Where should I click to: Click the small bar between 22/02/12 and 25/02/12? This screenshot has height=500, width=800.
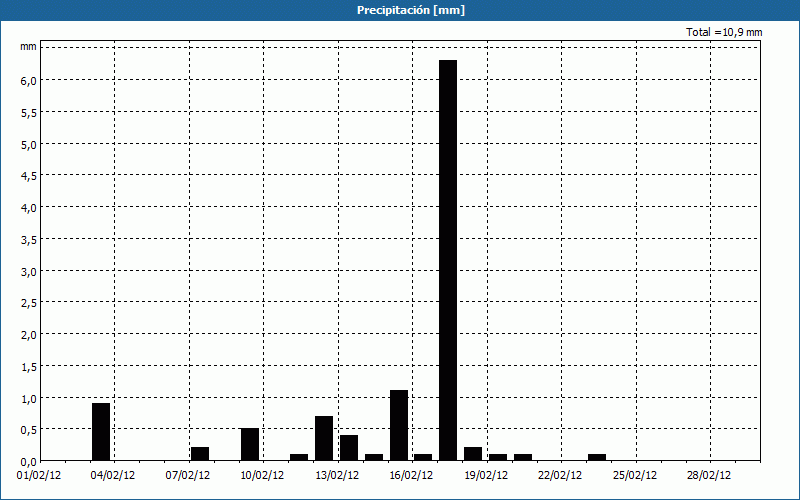point(597,457)
